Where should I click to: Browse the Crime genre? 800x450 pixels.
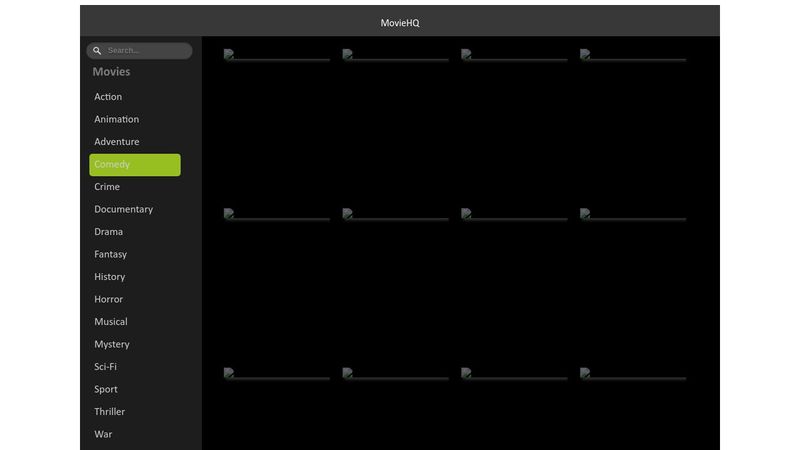coord(107,187)
